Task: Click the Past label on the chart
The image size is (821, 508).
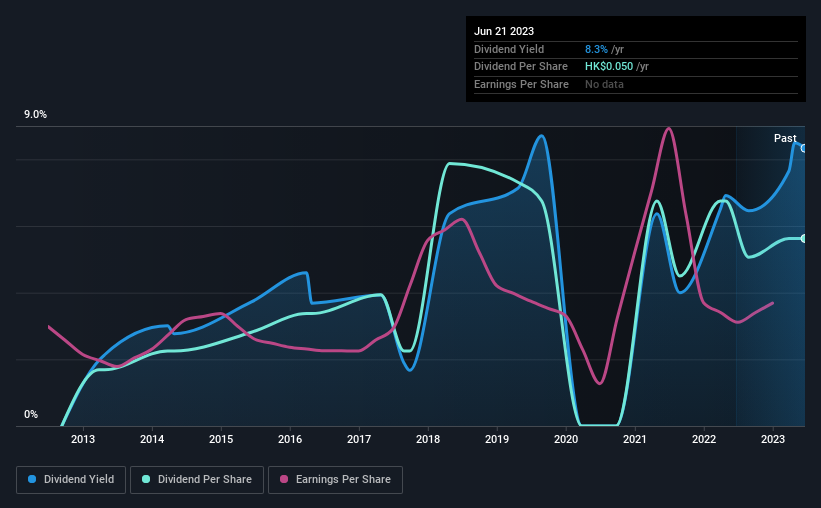Action: [x=785, y=138]
